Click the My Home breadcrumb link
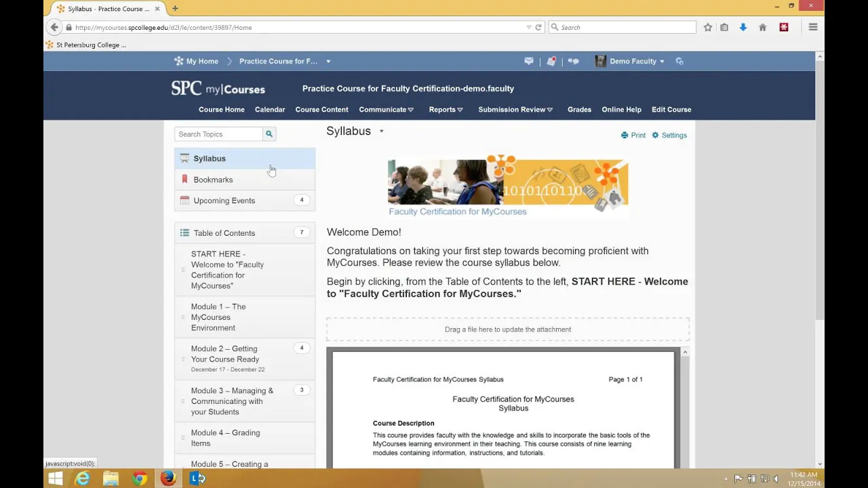 point(202,61)
